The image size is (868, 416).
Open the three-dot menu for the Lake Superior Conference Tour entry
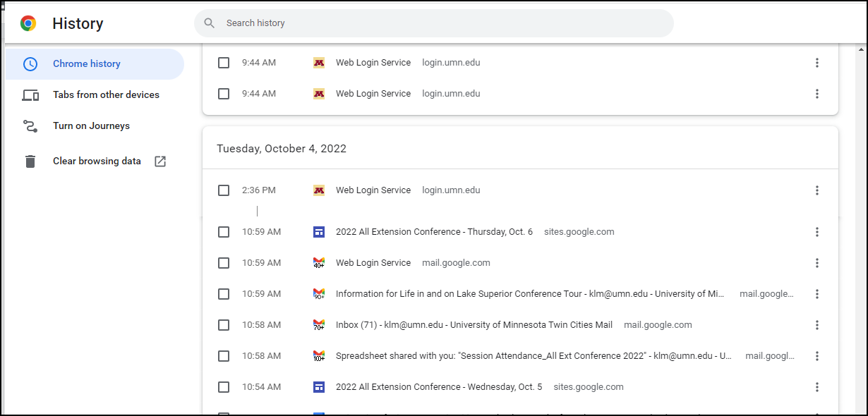(817, 294)
